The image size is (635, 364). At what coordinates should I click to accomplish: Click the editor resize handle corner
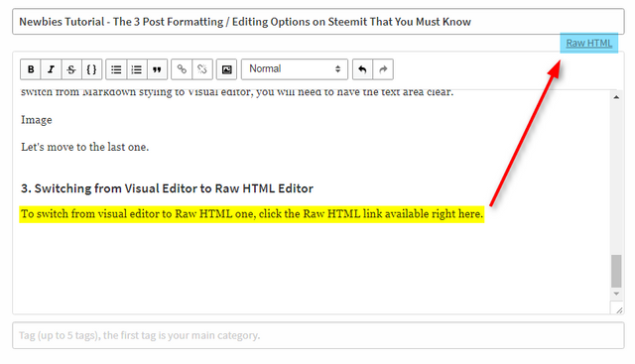pos(619,310)
